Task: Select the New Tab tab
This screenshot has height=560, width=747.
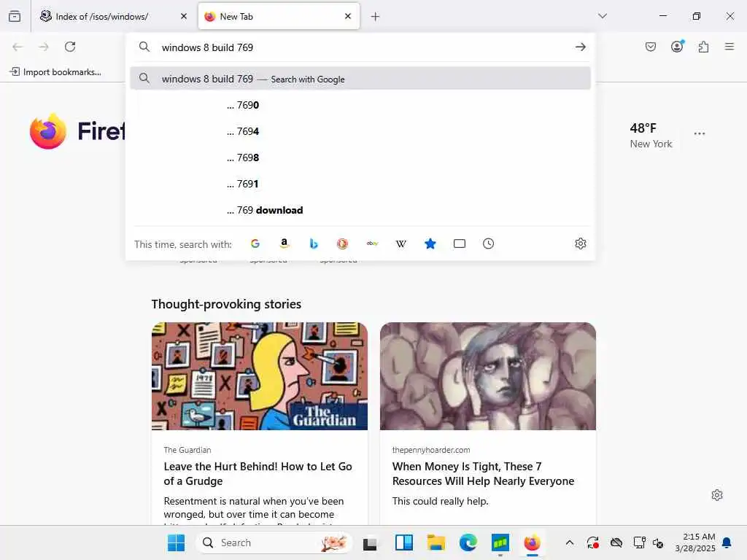Action: [279, 16]
